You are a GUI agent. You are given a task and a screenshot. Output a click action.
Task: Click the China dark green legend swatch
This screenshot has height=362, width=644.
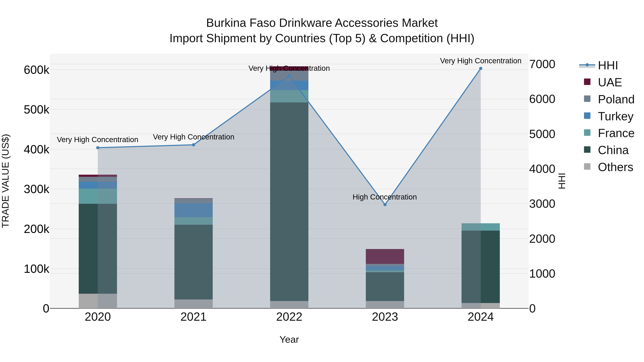(587, 150)
